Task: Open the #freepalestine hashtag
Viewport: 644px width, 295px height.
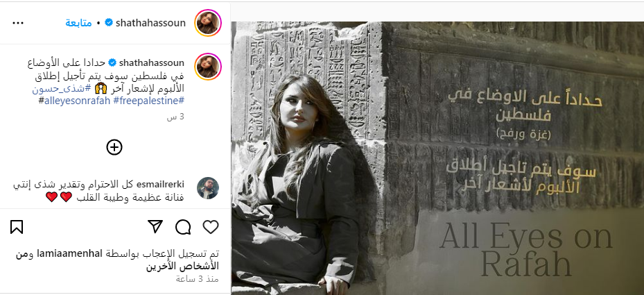Action: [148, 101]
